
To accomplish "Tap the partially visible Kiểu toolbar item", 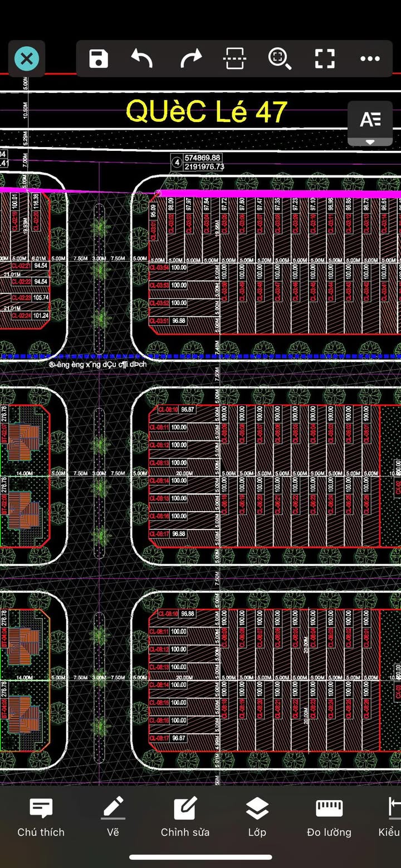I will (x=390, y=817).
